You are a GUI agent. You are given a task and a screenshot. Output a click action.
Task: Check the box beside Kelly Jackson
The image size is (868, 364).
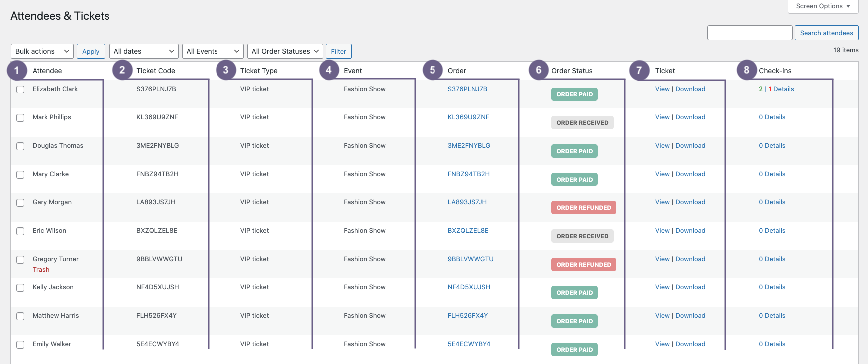click(x=20, y=288)
